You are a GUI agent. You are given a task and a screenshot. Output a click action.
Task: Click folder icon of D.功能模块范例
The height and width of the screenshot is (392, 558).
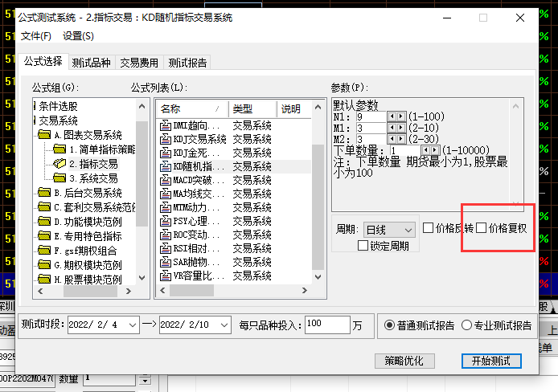click(44, 222)
